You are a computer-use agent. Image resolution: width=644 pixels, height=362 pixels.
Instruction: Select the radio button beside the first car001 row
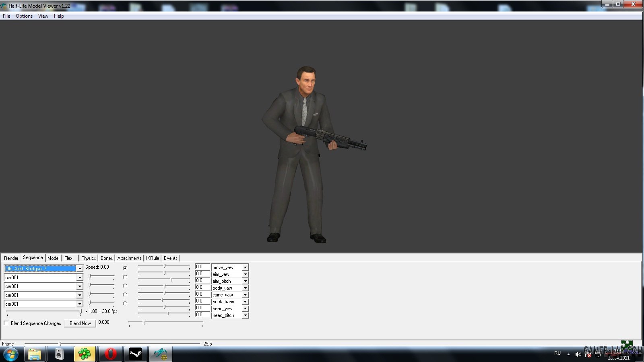pyautogui.click(x=125, y=277)
